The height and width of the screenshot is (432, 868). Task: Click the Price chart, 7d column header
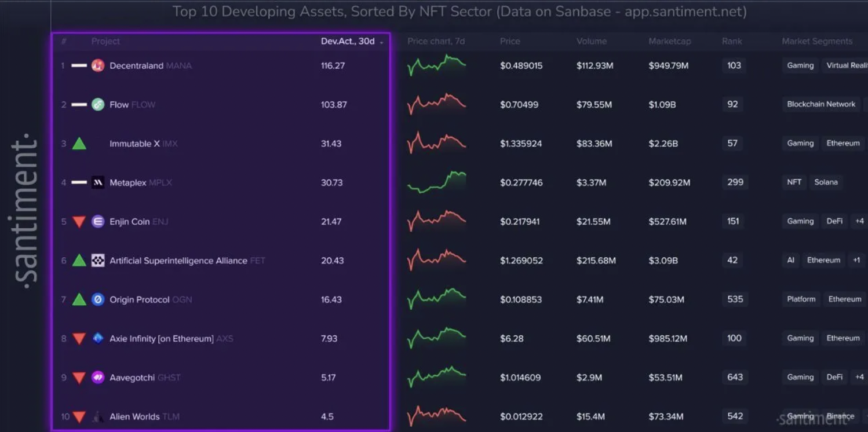tap(436, 41)
